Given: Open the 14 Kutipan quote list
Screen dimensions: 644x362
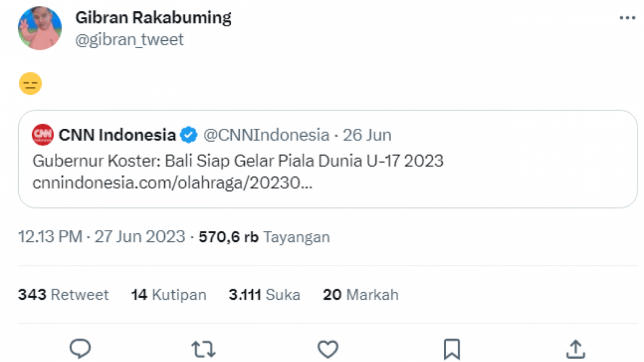Looking at the screenshot, I should pyautogui.click(x=169, y=294).
